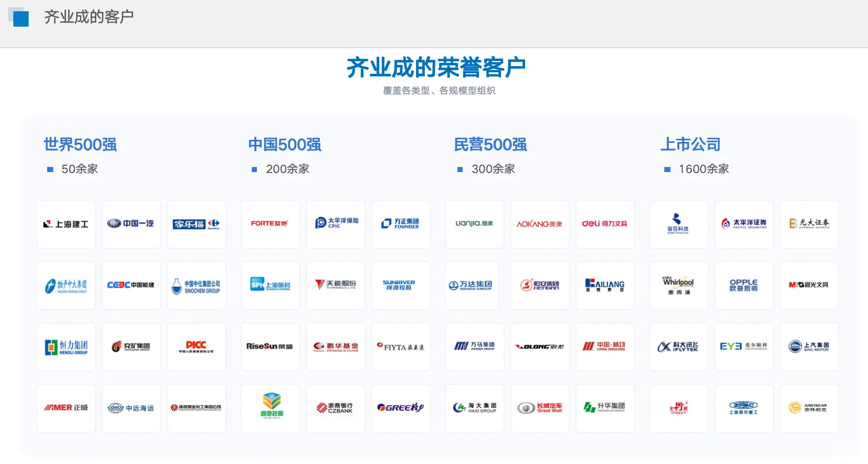Screen dimensions: 868x464
Task: Open the EYE 爱尔眼科 logo card
Action: click(x=744, y=347)
